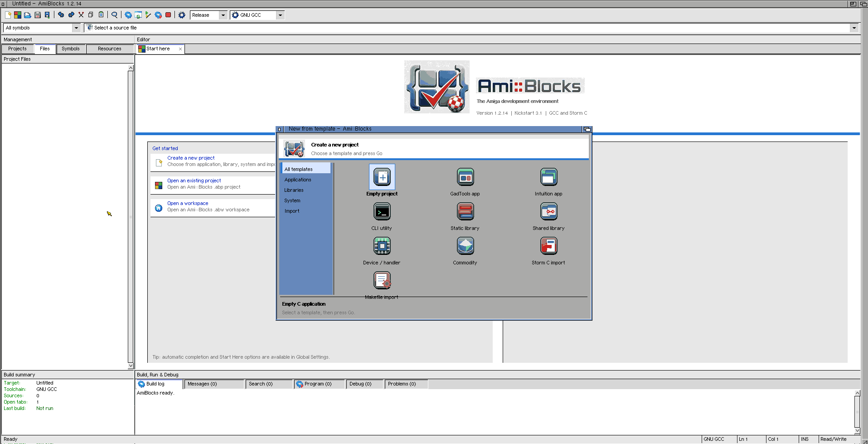Open the Build log tab
Screen dimensions: 868x444
160,384
